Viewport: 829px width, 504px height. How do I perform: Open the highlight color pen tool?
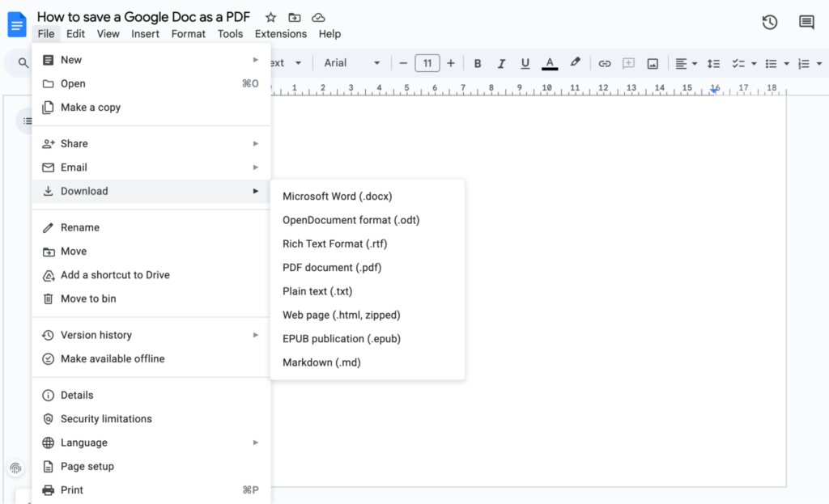point(576,63)
